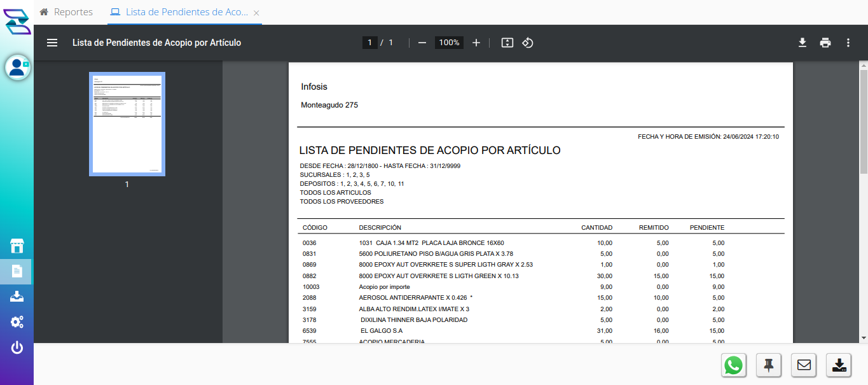Image resolution: width=868 pixels, height=385 pixels.
Task: Switch to the Reportes tab
Action: pos(66,12)
